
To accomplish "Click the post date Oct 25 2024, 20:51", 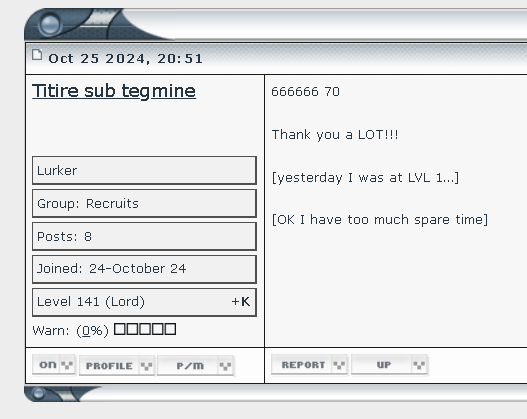I will coord(125,59).
